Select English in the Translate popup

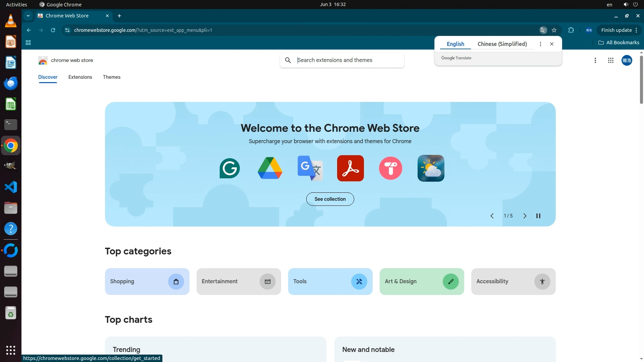(455, 44)
